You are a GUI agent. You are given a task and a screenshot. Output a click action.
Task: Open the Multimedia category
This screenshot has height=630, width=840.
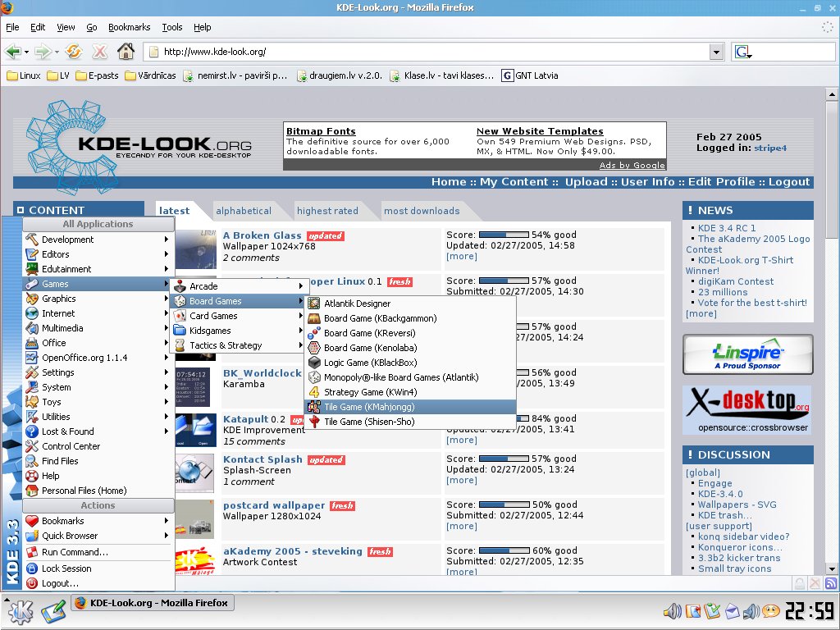click(99, 328)
